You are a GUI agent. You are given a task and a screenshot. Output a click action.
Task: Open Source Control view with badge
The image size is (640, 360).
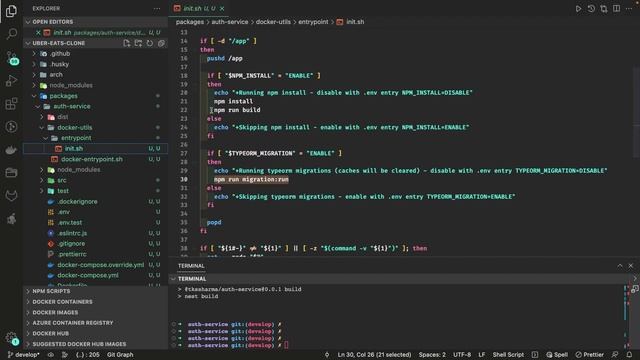tap(11, 58)
